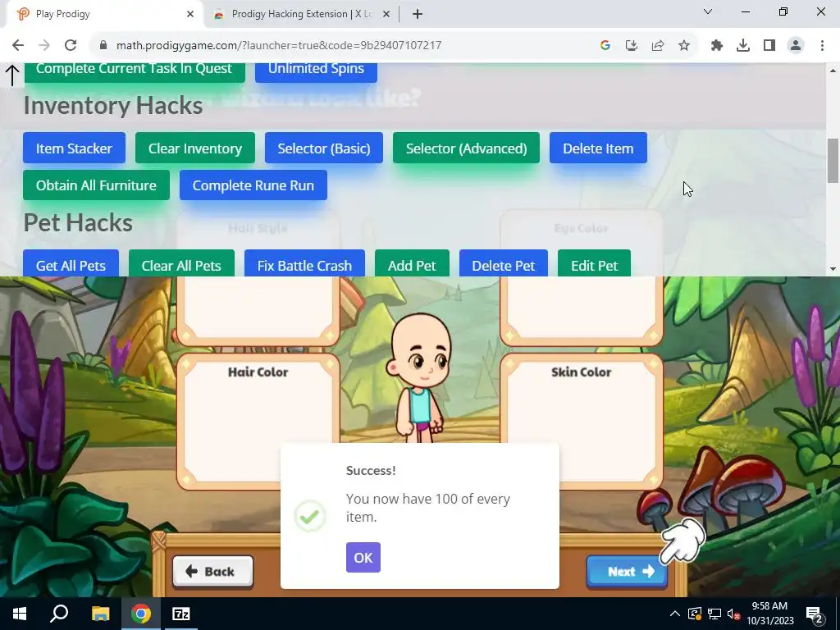Click Add Pet button
The width and height of the screenshot is (840, 630).
412,263
